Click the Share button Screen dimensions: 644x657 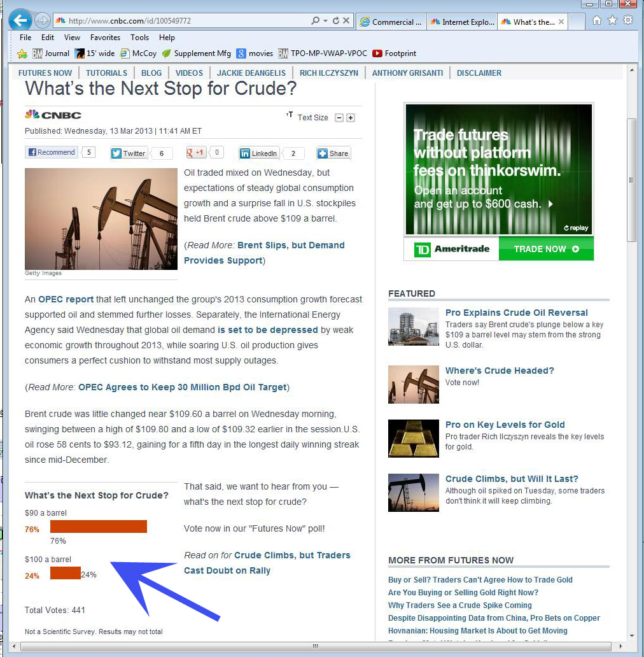[x=333, y=153]
